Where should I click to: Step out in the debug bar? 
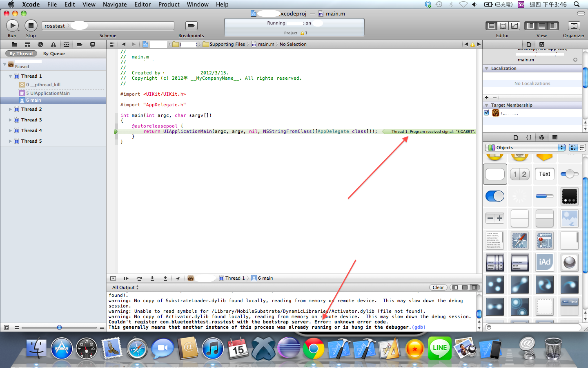coord(165,278)
